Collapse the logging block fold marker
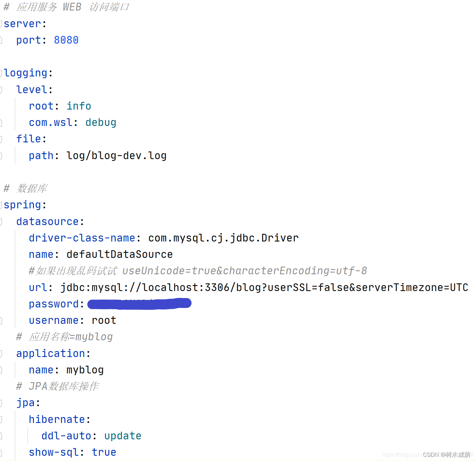The image size is (476, 461). pyautogui.click(x=1, y=73)
